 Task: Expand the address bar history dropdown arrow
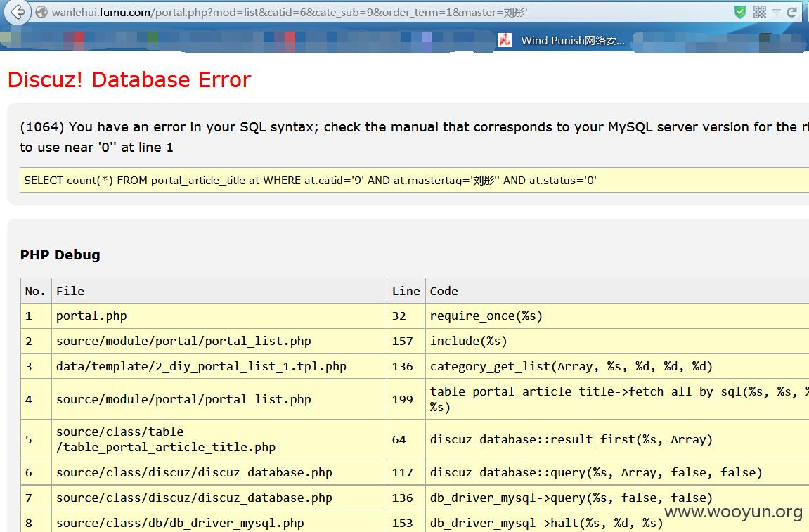pos(777,12)
